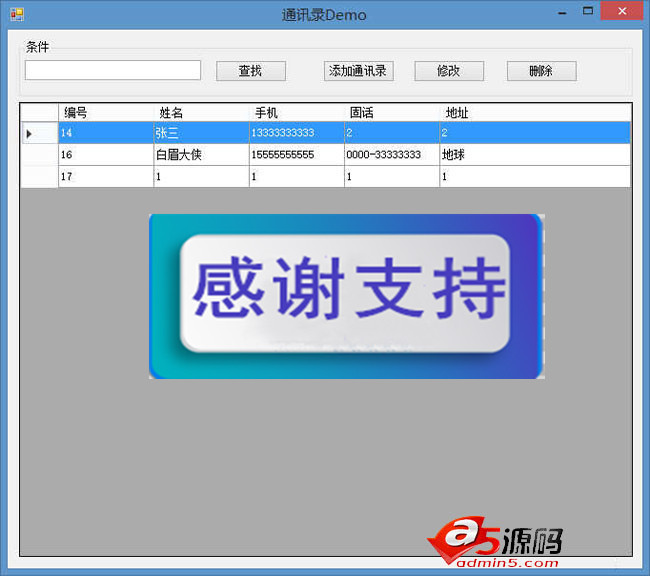Click the address cell in row 17
650x576 pixels.
click(535, 177)
